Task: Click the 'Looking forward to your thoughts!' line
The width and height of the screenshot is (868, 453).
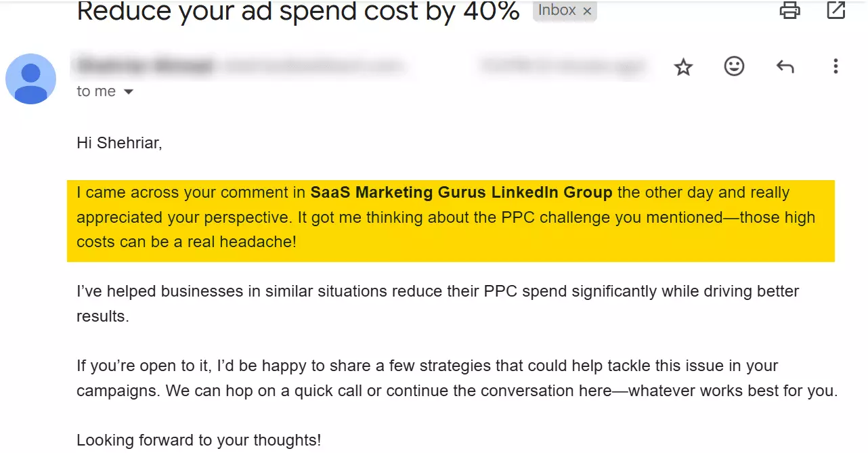Action: pos(198,439)
